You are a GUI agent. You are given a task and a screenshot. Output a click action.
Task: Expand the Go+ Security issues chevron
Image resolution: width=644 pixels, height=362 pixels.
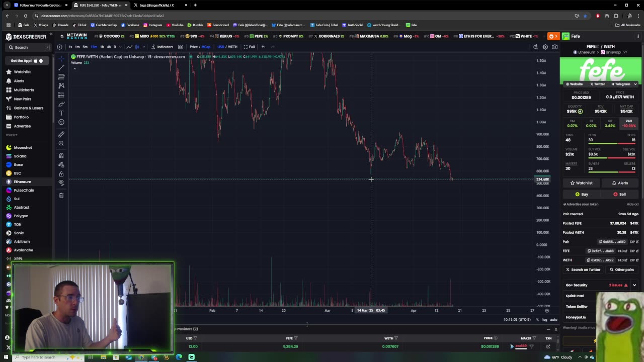point(634,285)
